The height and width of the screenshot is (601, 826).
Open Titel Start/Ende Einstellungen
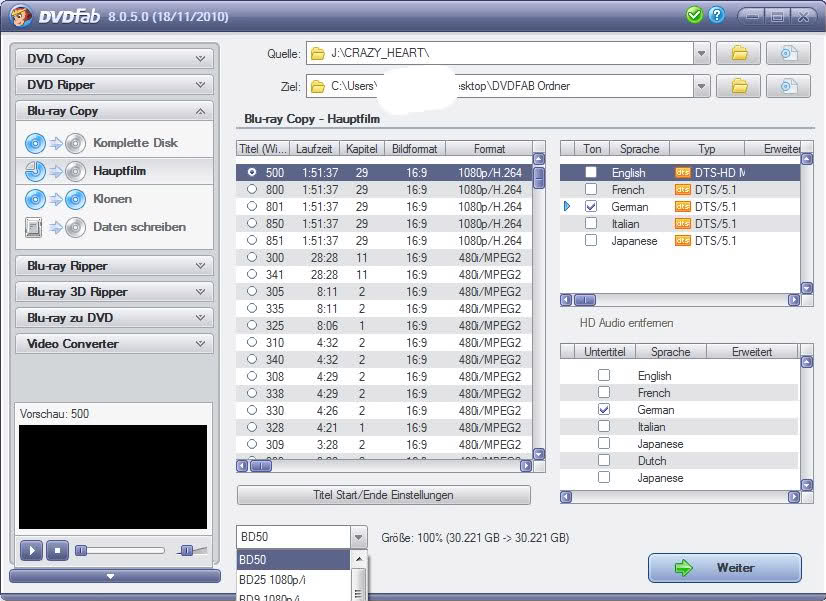[383, 495]
